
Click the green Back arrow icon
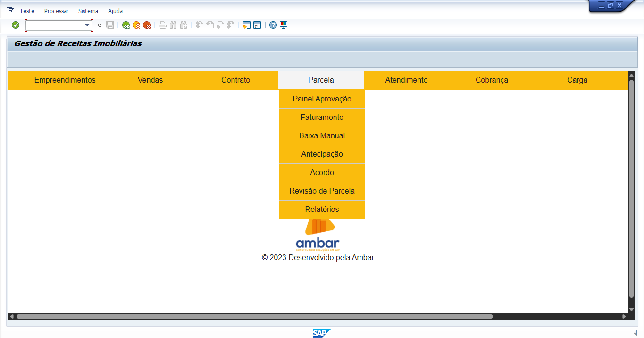pos(126,25)
